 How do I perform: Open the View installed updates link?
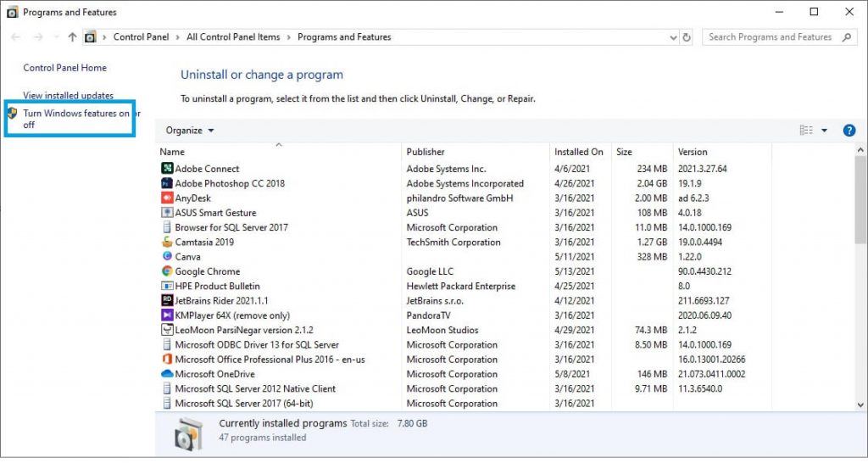(x=68, y=95)
